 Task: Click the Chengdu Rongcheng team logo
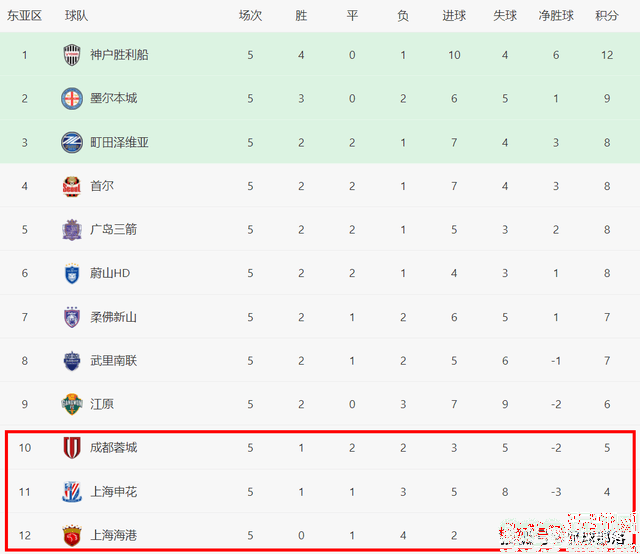pyautogui.click(x=72, y=448)
